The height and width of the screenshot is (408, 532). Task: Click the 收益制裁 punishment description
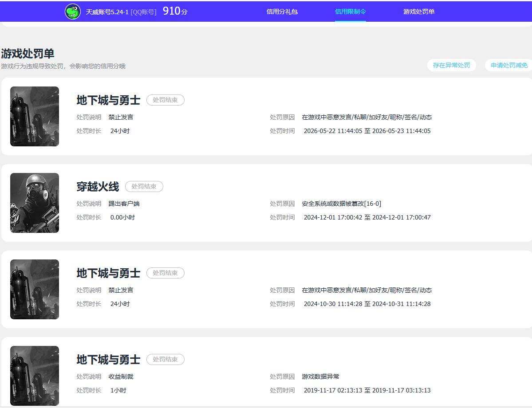(x=121, y=377)
